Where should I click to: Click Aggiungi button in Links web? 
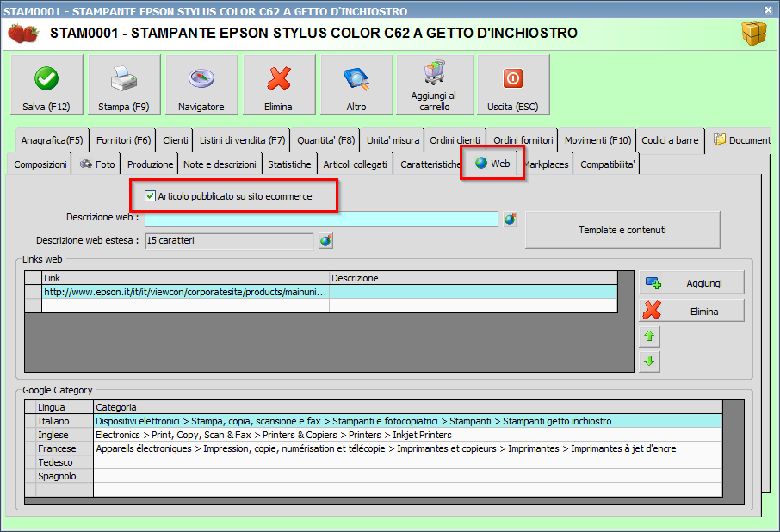coord(692,283)
